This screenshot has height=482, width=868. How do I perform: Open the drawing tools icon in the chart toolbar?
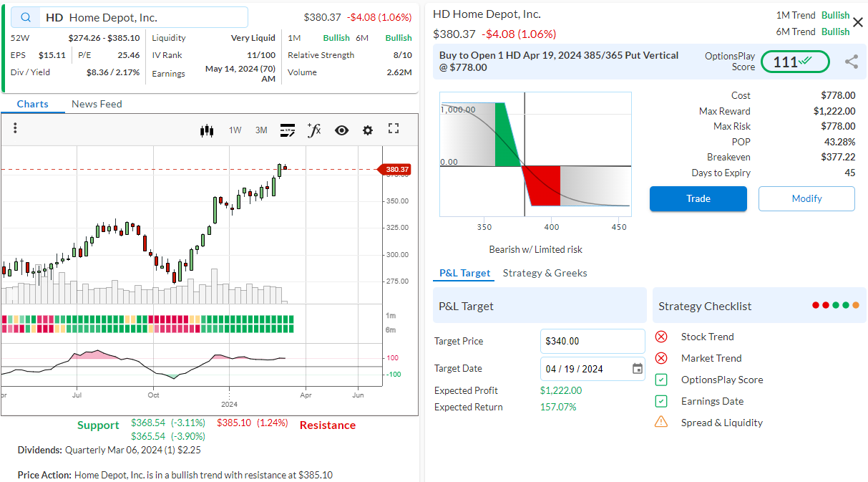tap(288, 130)
